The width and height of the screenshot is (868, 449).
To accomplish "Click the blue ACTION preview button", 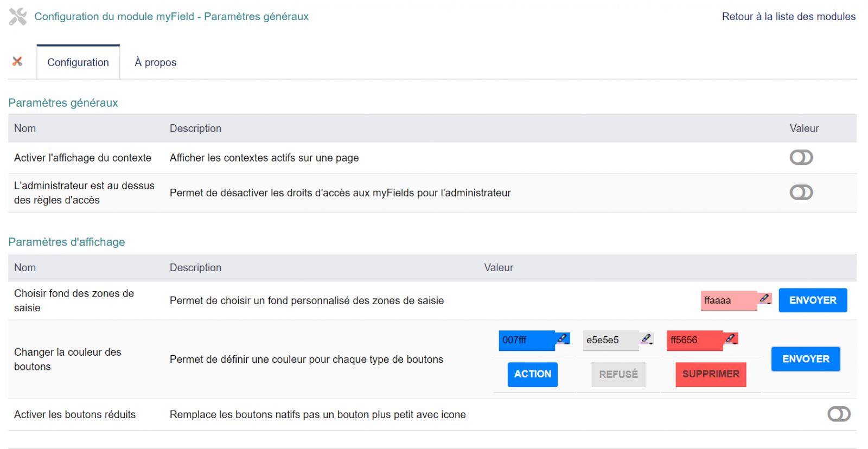I will 532,374.
